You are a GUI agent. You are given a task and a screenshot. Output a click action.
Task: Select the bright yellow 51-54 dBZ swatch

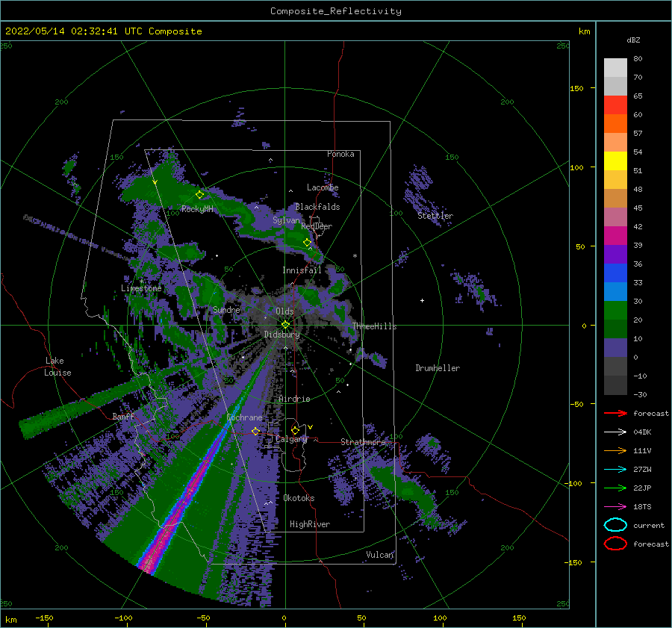tap(615, 161)
